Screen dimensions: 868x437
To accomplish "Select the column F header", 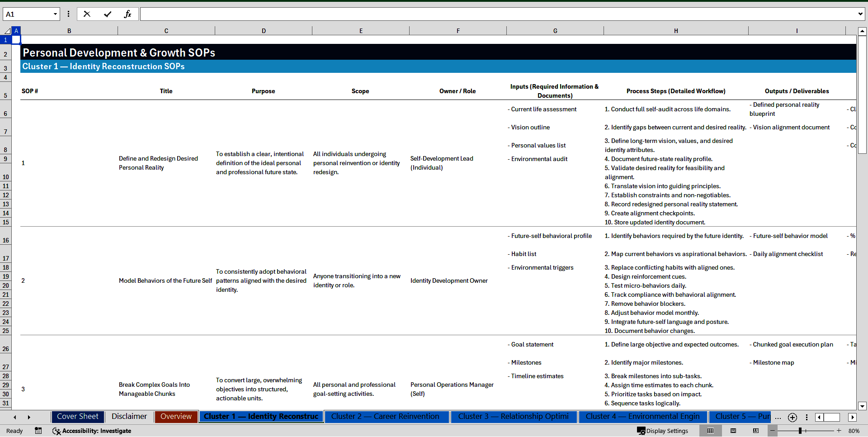I will tap(458, 30).
